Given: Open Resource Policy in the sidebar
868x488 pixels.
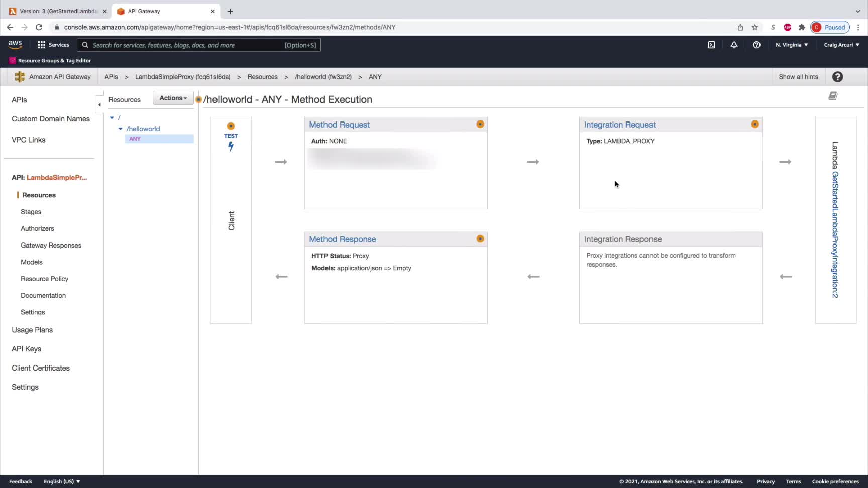Looking at the screenshot, I should pyautogui.click(x=44, y=279).
